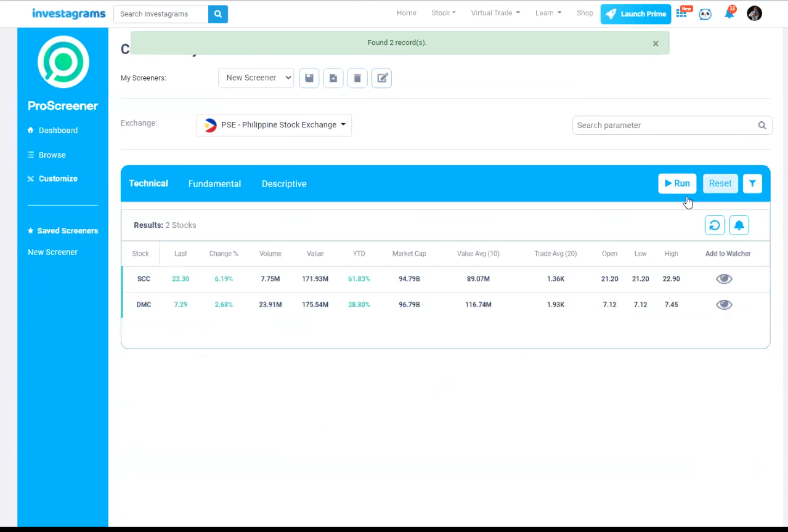Toggle watcher eye for SCC

[724, 279]
